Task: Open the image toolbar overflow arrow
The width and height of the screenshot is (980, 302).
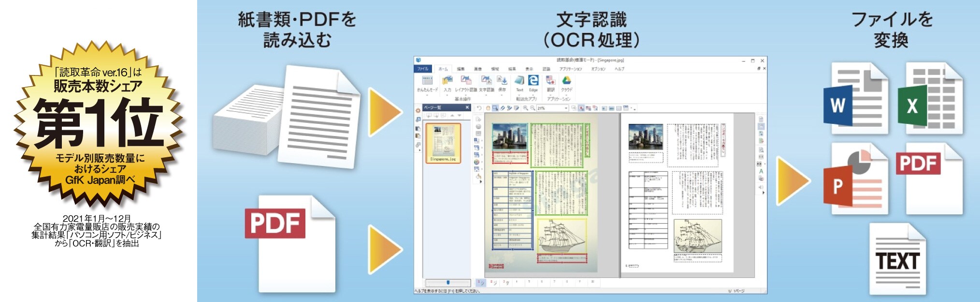Action: (634, 109)
